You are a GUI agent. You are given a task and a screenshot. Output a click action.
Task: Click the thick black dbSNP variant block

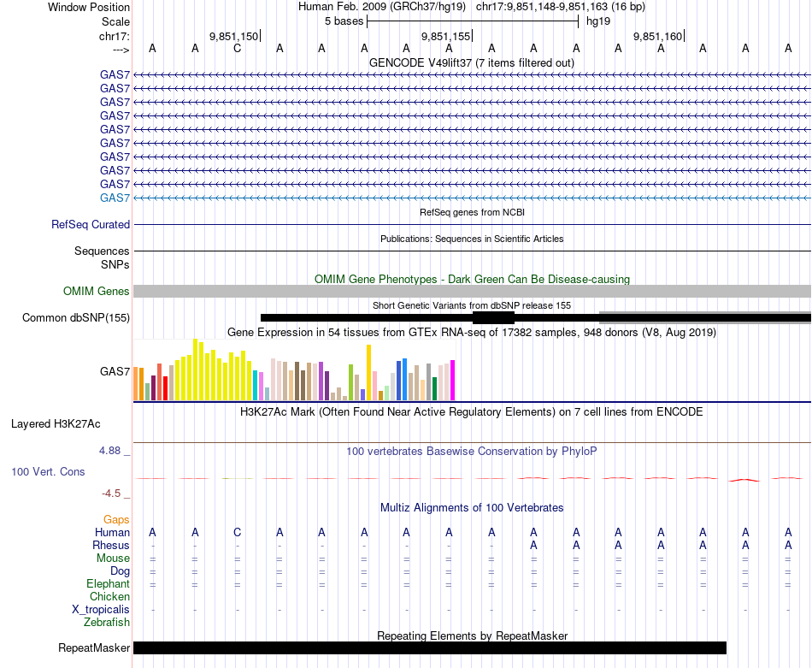click(x=493, y=317)
